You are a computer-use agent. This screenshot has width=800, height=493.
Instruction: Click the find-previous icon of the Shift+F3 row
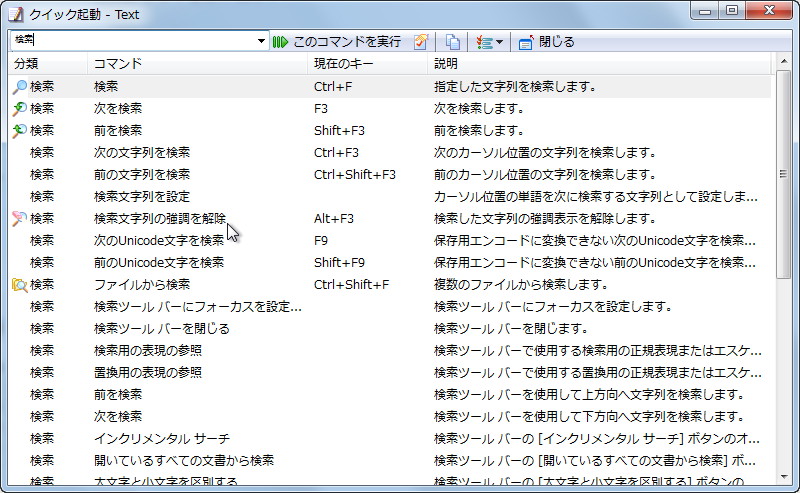(19, 131)
